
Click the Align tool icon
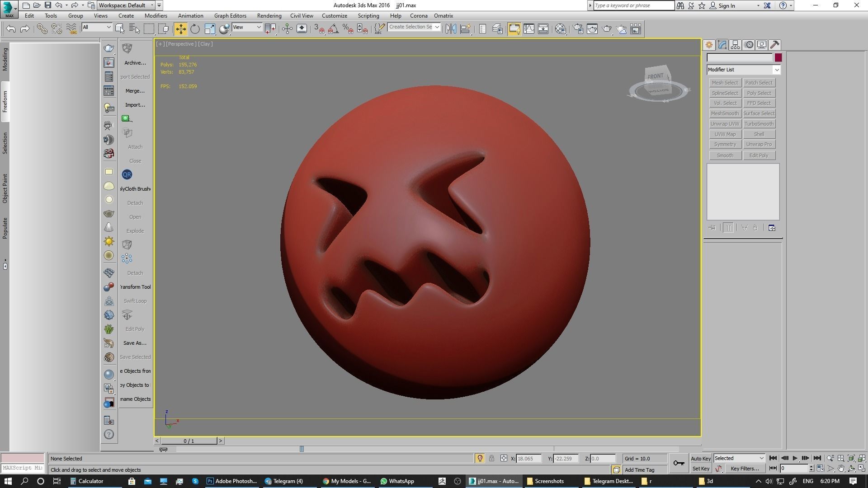coord(465,29)
